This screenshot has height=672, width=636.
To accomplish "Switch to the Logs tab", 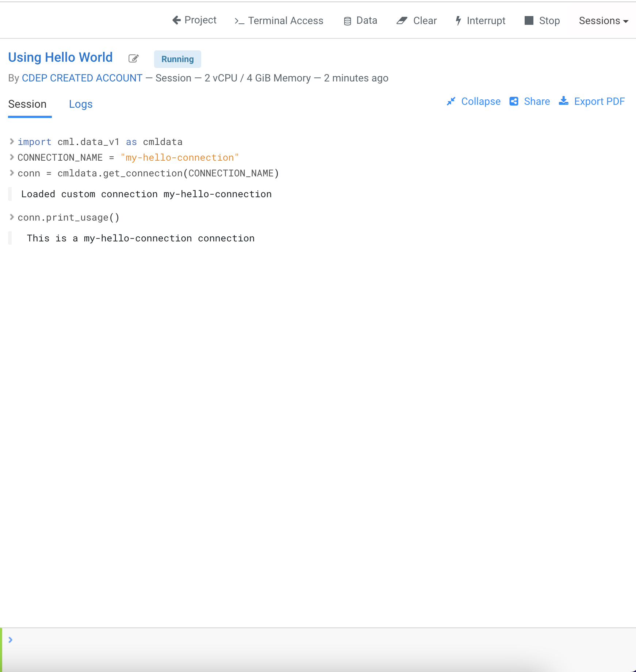I will (x=81, y=104).
